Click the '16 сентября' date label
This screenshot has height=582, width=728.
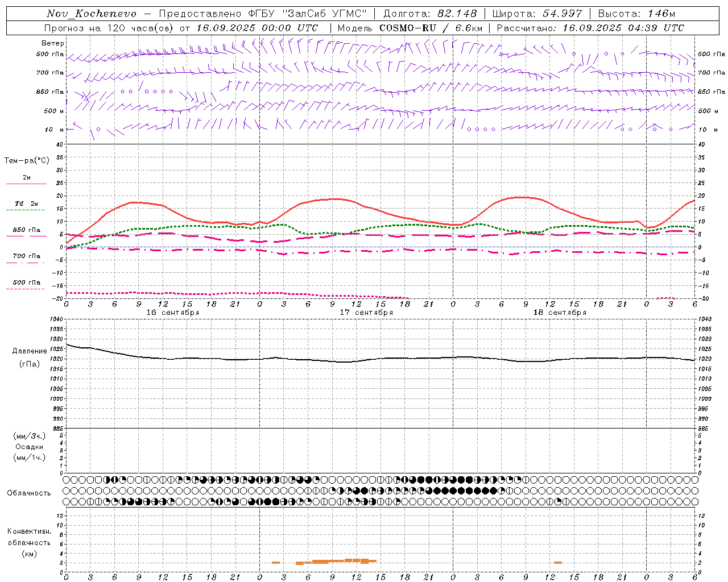173,313
